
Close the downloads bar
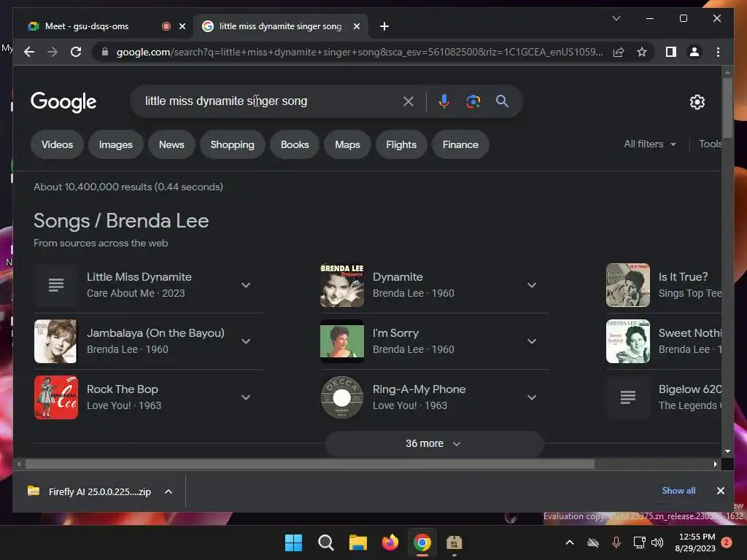pos(720,491)
